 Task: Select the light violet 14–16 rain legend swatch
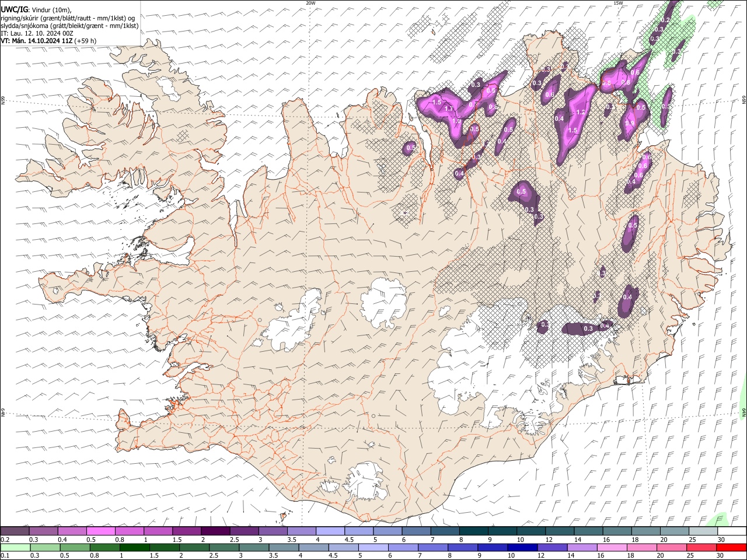(582, 547)
